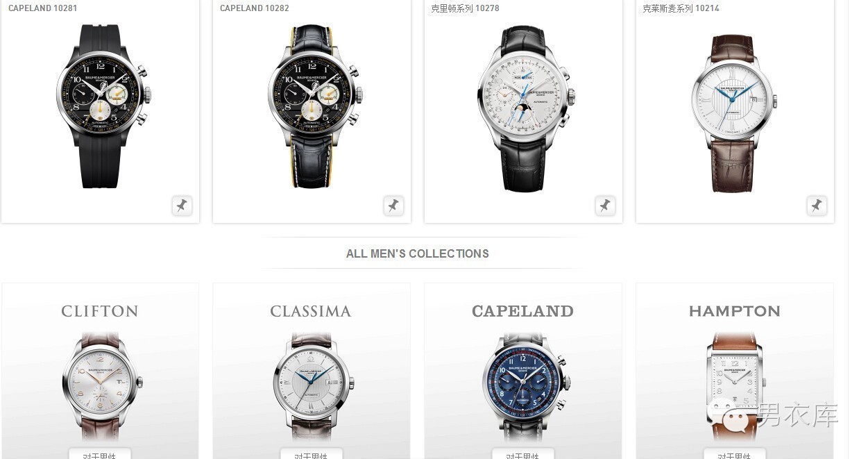Open the CAPELAND 10282 product title

[255, 8]
